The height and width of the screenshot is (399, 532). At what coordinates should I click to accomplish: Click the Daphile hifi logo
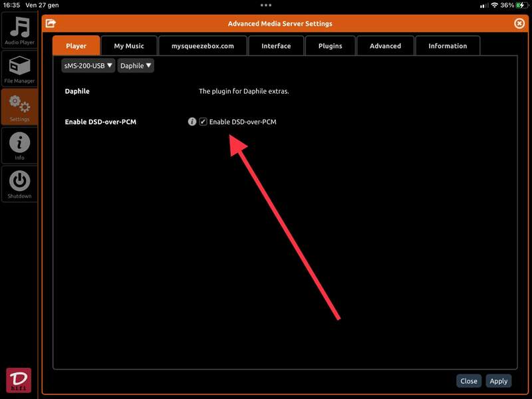tap(19, 380)
